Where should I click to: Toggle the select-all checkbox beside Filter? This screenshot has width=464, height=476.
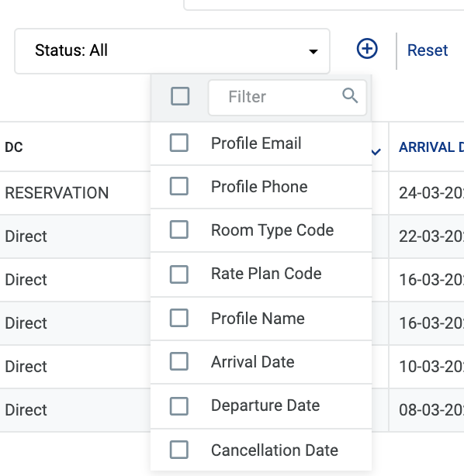[180, 96]
